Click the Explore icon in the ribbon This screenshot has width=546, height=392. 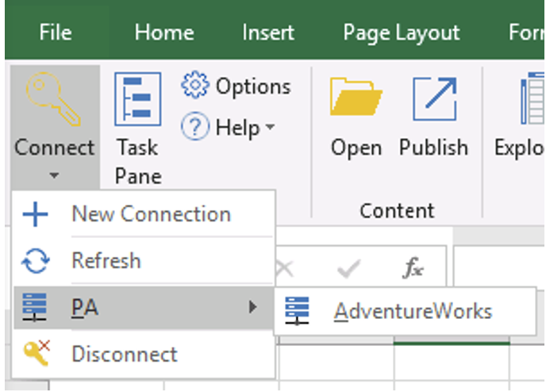click(529, 100)
